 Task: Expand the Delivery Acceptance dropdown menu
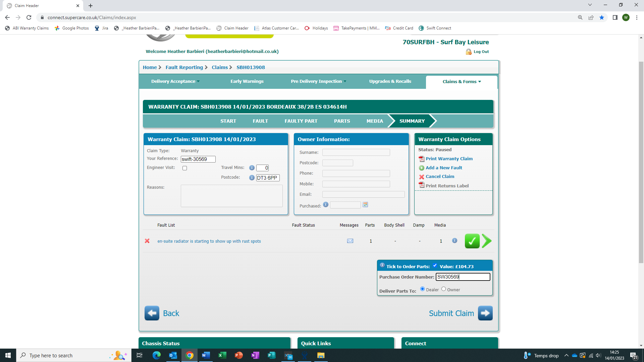tap(175, 81)
